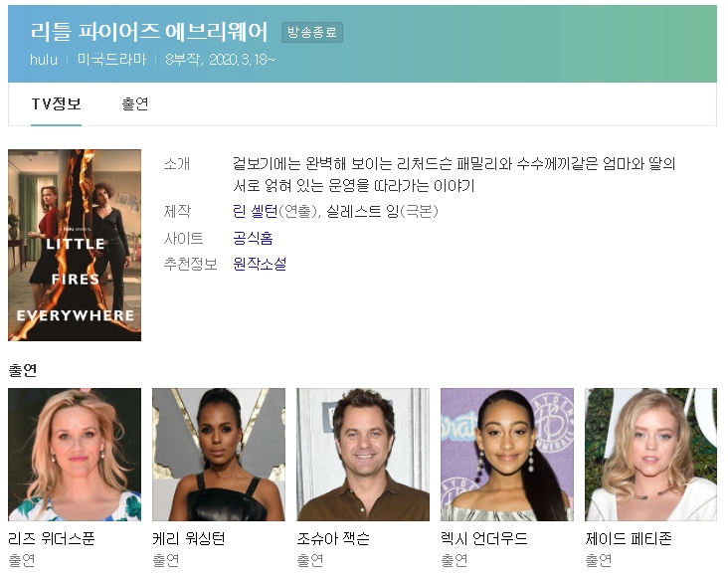Open director 린 쉘턴 link
This screenshot has height=578, width=728.
(x=255, y=212)
